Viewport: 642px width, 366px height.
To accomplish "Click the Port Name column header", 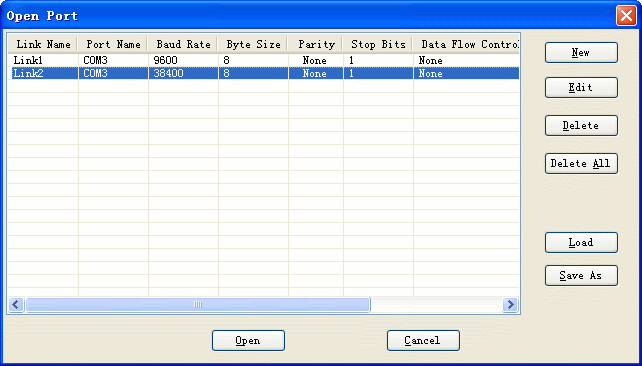I will click(113, 44).
